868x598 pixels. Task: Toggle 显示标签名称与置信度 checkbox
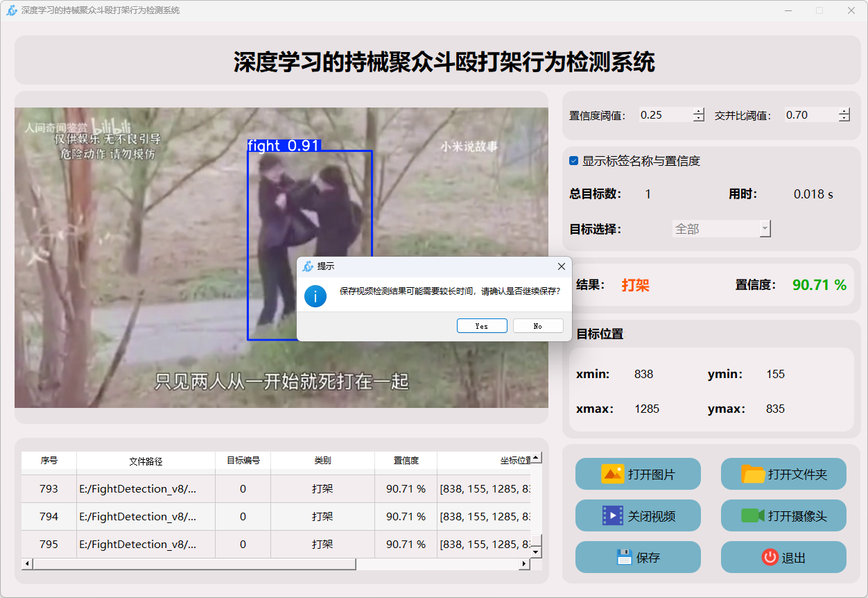click(x=574, y=161)
